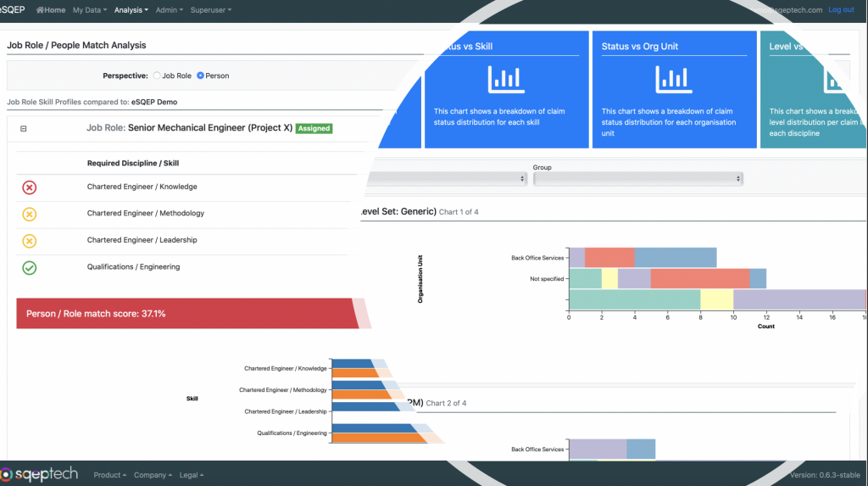Click 'Chartered Engineer / Knowledge' required skill text
This screenshot has width=868, height=486.
[x=142, y=187]
